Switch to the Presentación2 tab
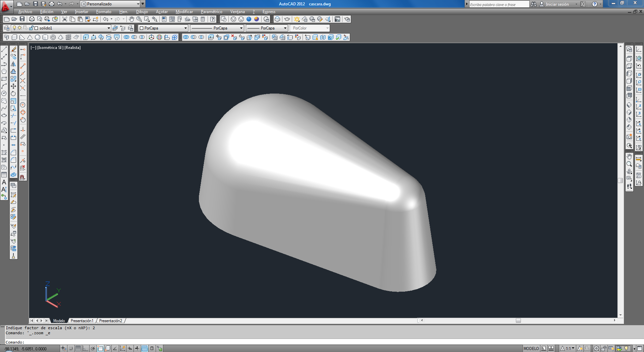This screenshot has height=352, width=644. coord(111,321)
